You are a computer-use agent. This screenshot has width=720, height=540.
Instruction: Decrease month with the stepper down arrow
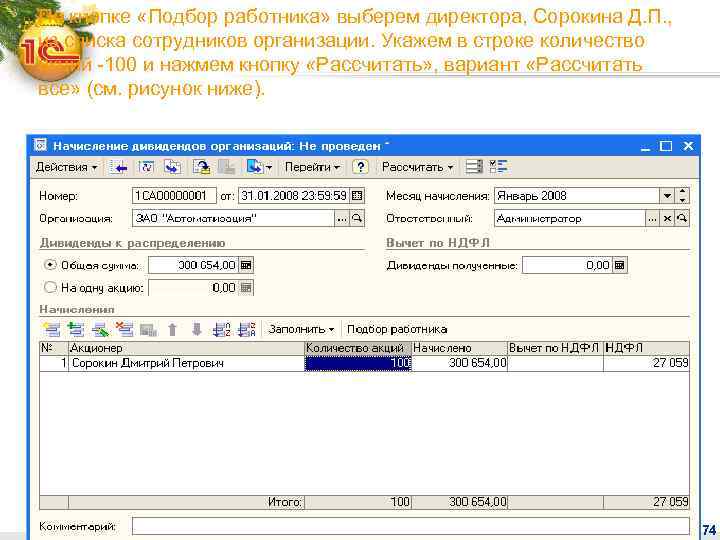(x=682, y=200)
